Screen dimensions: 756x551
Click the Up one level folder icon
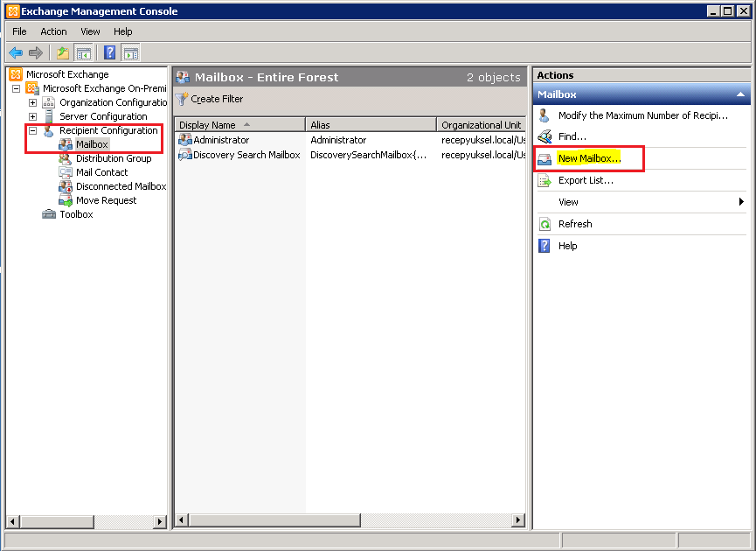tap(63, 52)
